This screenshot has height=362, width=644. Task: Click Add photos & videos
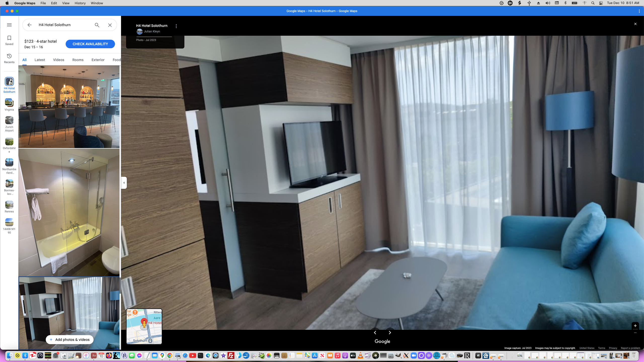[69, 339]
